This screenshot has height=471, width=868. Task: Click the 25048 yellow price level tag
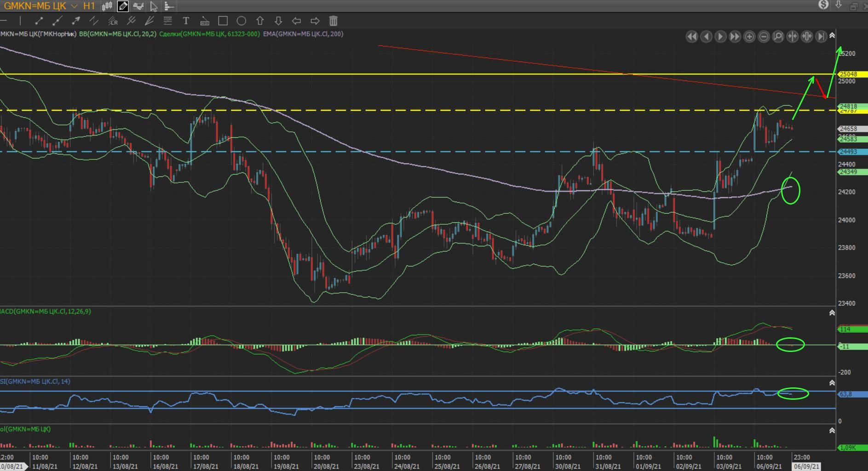(x=852, y=74)
